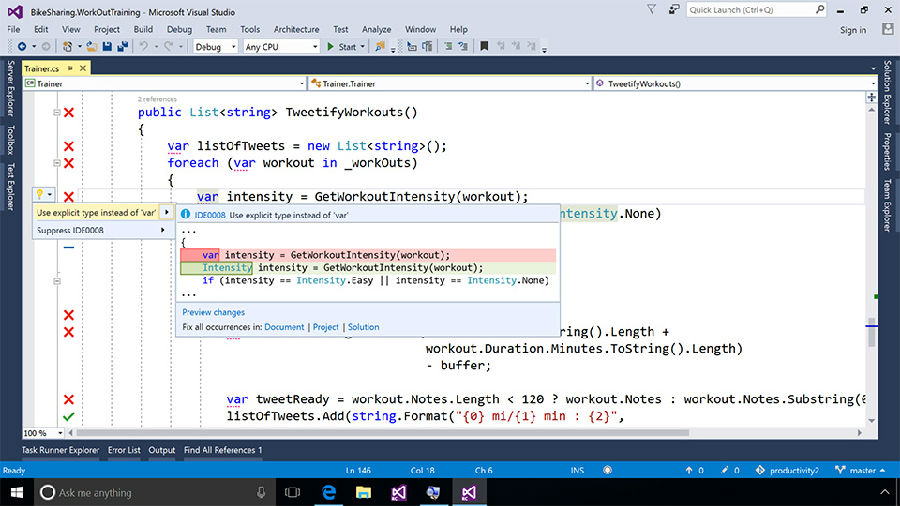900x506 pixels.
Task: Click the Windows Start button
Action: (x=17, y=492)
